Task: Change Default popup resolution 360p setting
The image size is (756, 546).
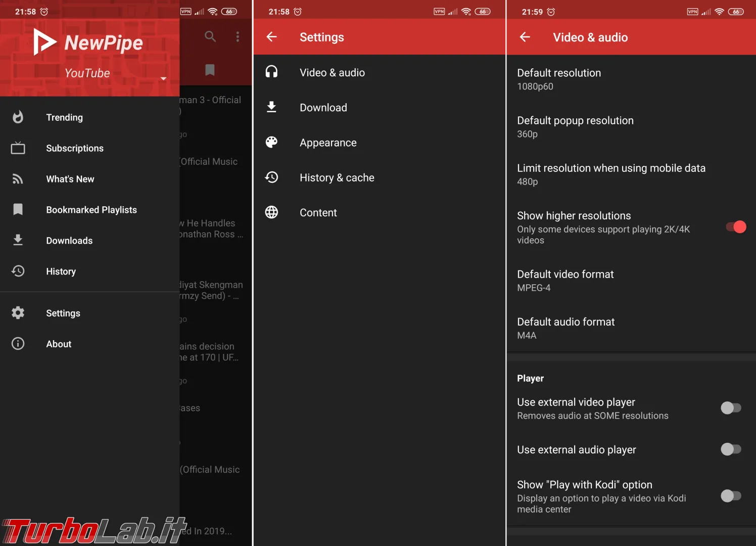Action: pyautogui.click(x=631, y=127)
